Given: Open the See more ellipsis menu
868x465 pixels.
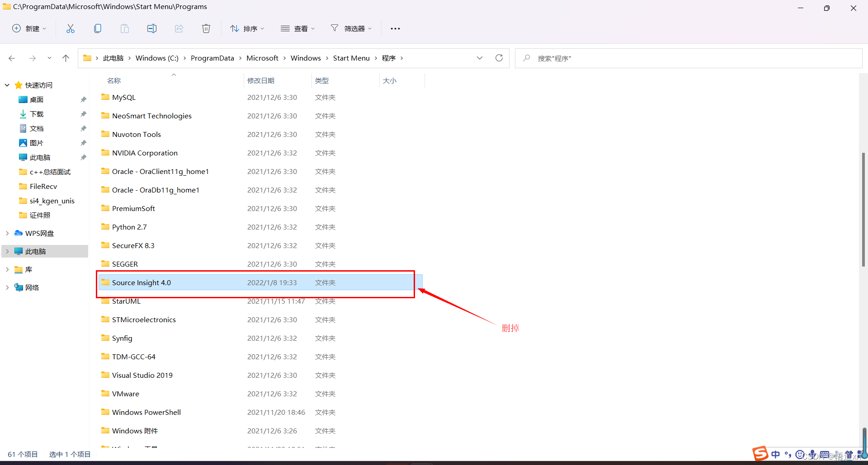Looking at the screenshot, I should (x=395, y=28).
